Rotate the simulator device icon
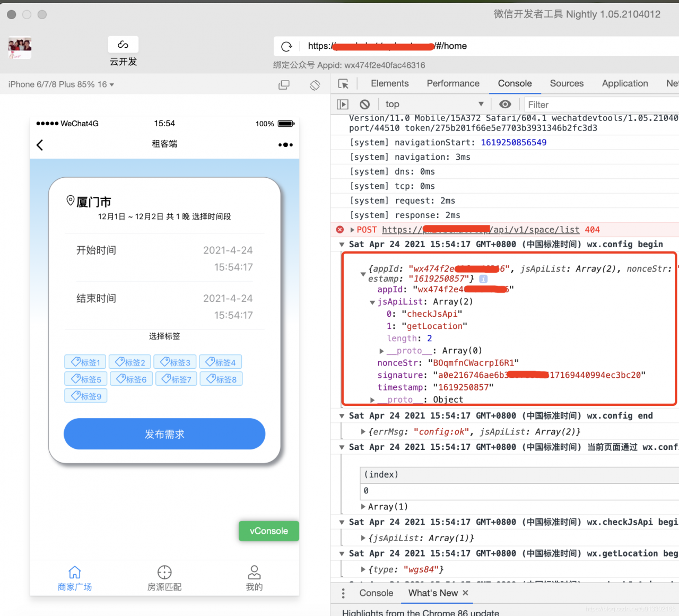 coord(315,85)
